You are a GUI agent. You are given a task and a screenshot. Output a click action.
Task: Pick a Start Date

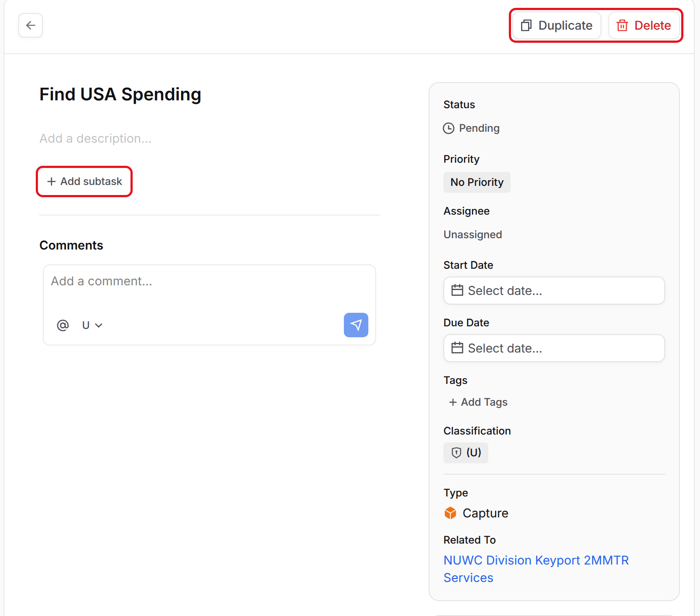[554, 291]
